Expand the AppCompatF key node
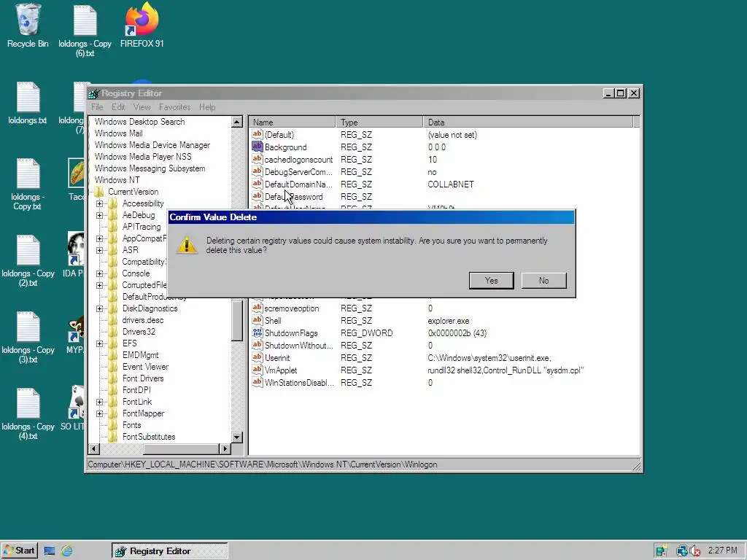The width and height of the screenshot is (747, 560). coord(99,238)
